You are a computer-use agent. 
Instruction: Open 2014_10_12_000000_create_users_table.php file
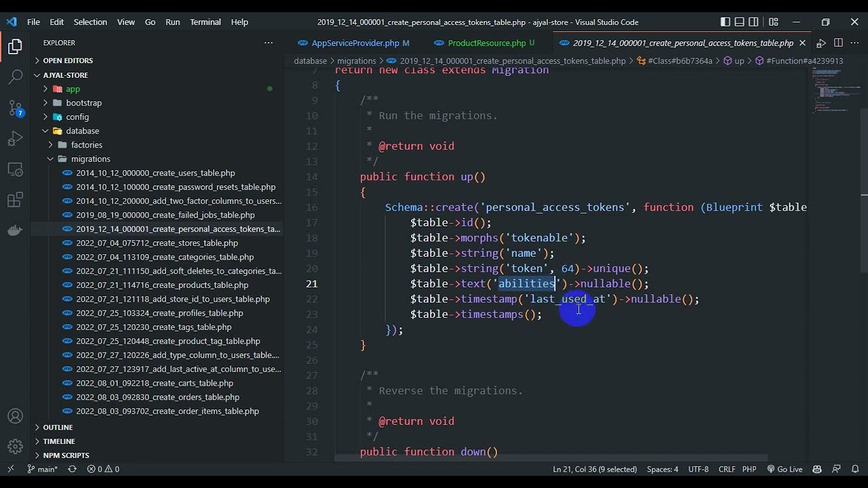(x=155, y=173)
